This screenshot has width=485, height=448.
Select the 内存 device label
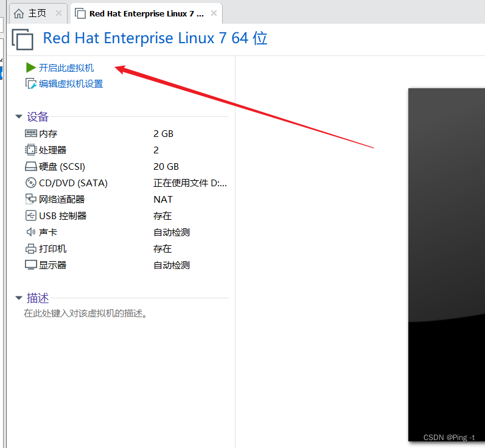coord(48,134)
